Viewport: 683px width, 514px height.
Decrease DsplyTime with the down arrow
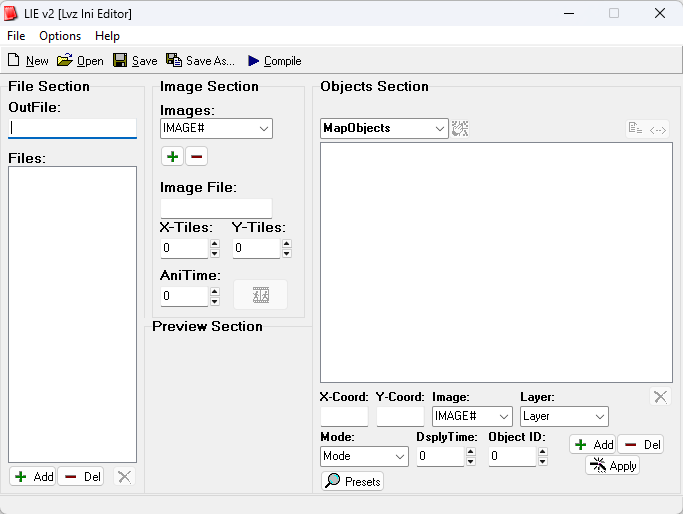[471, 461]
